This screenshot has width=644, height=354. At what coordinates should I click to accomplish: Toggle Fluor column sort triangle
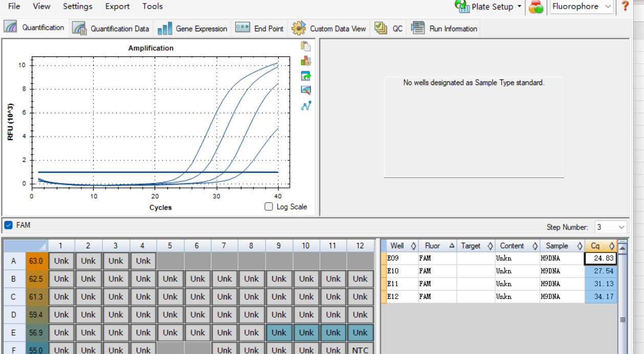(x=452, y=246)
